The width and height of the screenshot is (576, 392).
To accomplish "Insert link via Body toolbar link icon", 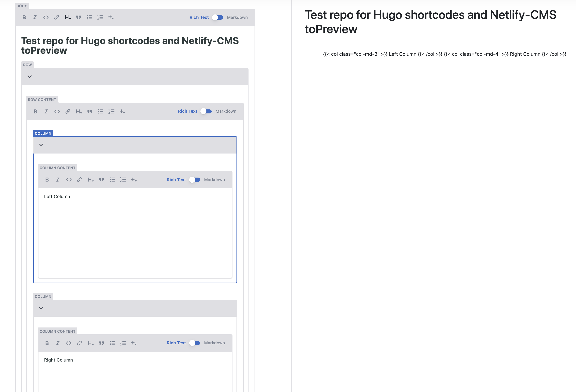I will click(57, 17).
